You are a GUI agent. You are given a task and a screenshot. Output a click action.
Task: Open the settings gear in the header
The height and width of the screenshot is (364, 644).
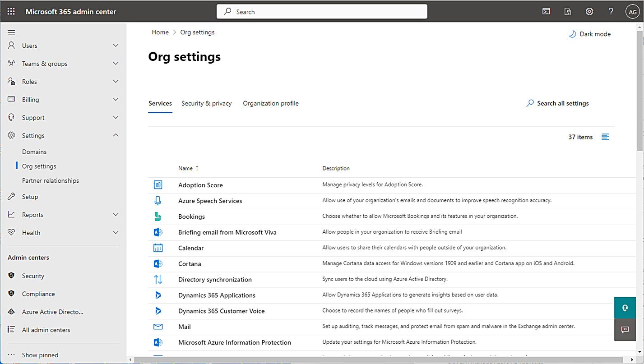pos(589,12)
